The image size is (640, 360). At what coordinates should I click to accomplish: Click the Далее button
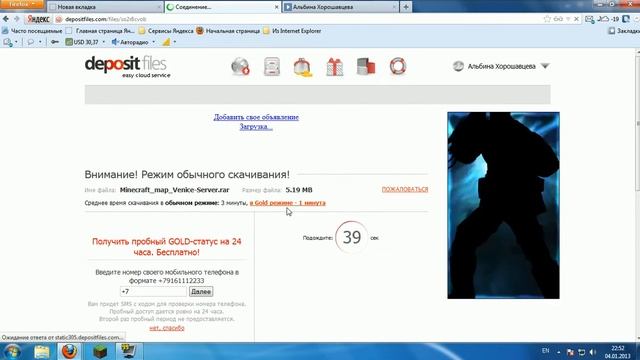coord(201,291)
